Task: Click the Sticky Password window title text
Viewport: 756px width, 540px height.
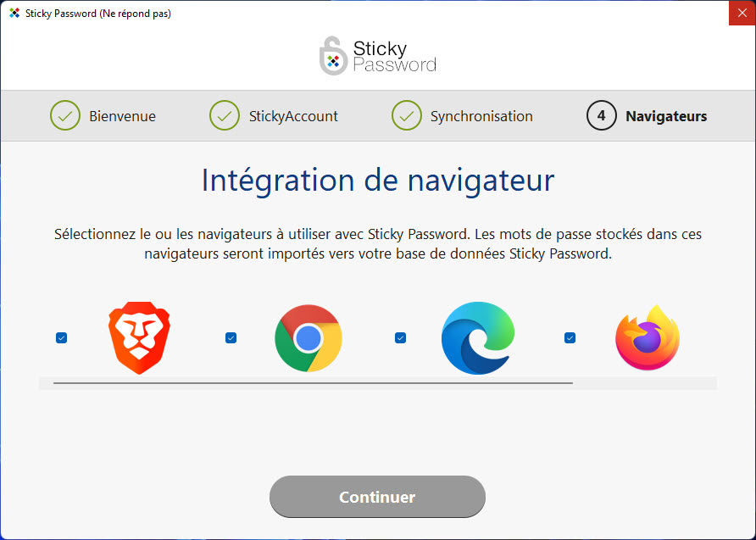Action: click(97, 14)
